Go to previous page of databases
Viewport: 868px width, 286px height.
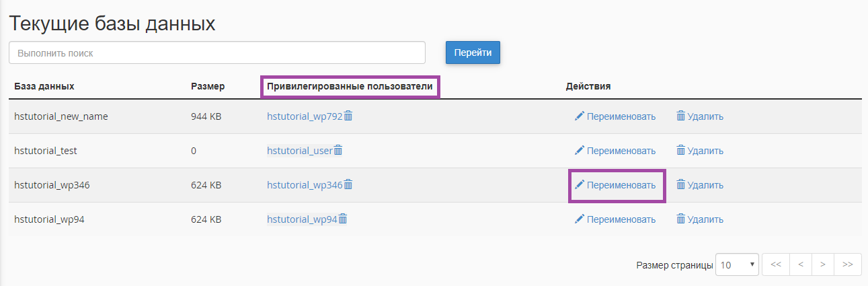800,264
